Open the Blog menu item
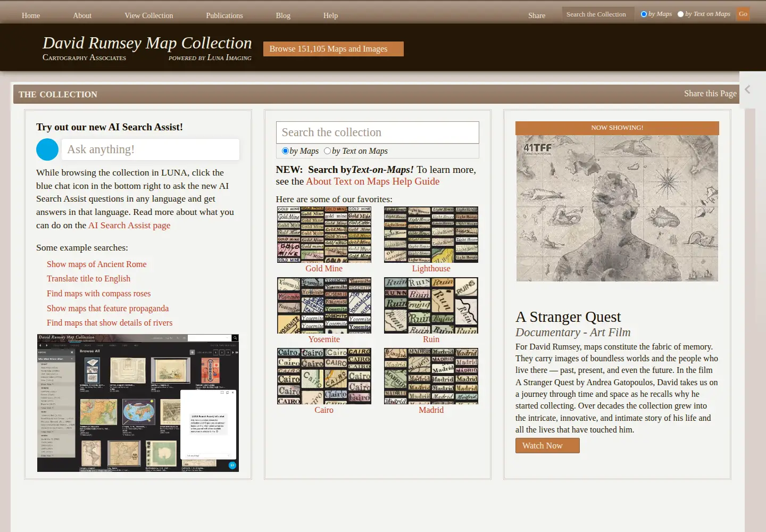 (283, 15)
